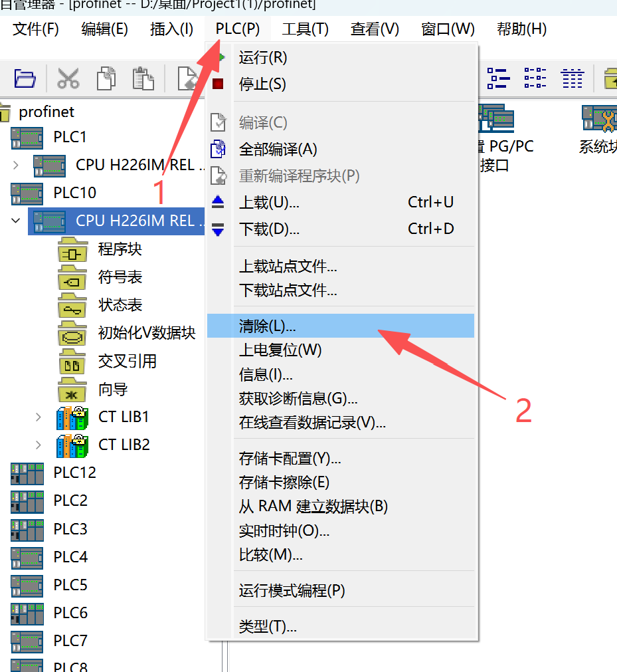Choose 运行(R) from PLC menu
This screenshot has height=672, width=617.
341,57
